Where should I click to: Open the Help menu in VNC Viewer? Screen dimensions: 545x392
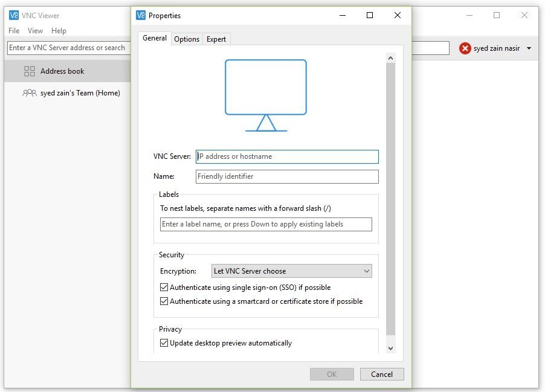[x=59, y=31]
